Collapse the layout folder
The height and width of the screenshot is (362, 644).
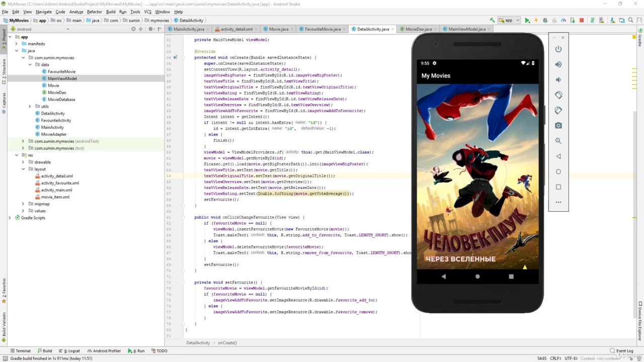[23, 169]
